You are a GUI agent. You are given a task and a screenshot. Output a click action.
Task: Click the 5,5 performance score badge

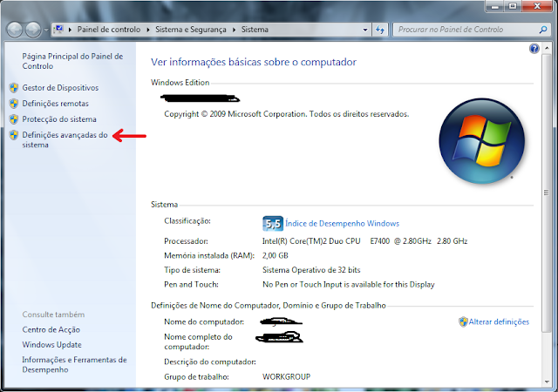(273, 223)
